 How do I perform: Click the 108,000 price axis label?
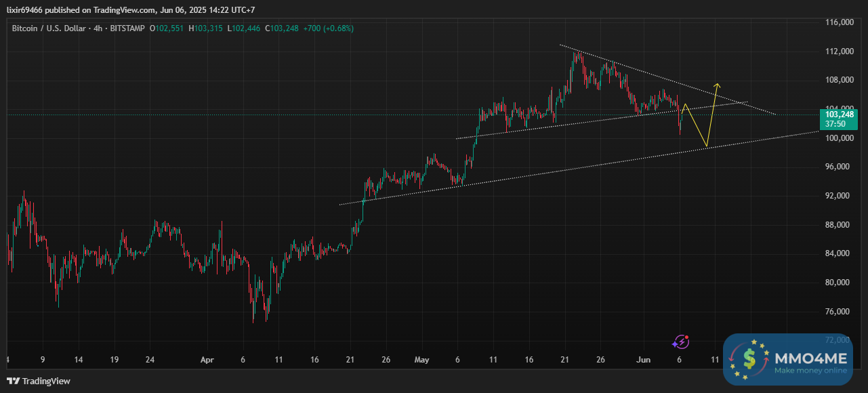(x=840, y=81)
